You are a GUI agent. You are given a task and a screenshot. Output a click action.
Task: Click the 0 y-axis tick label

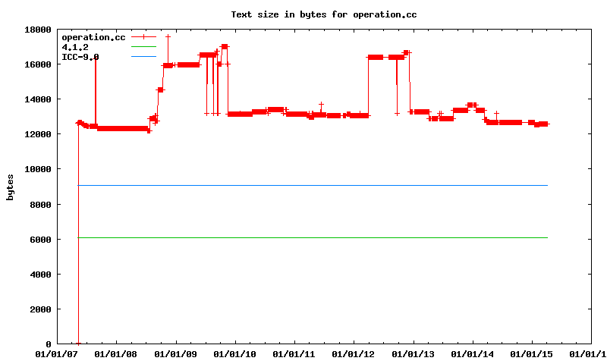(48, 344)
